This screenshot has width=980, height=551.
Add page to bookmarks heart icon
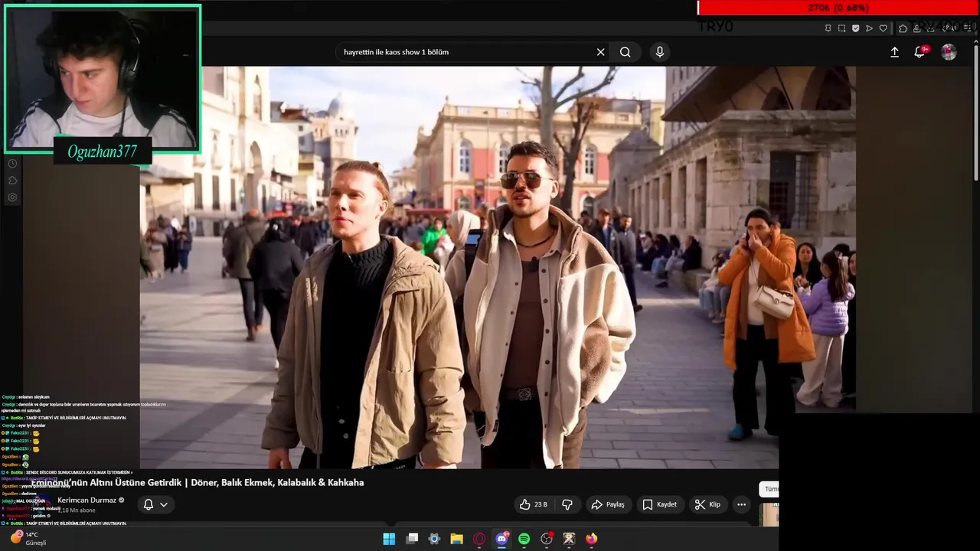click(x=883, y=28)
